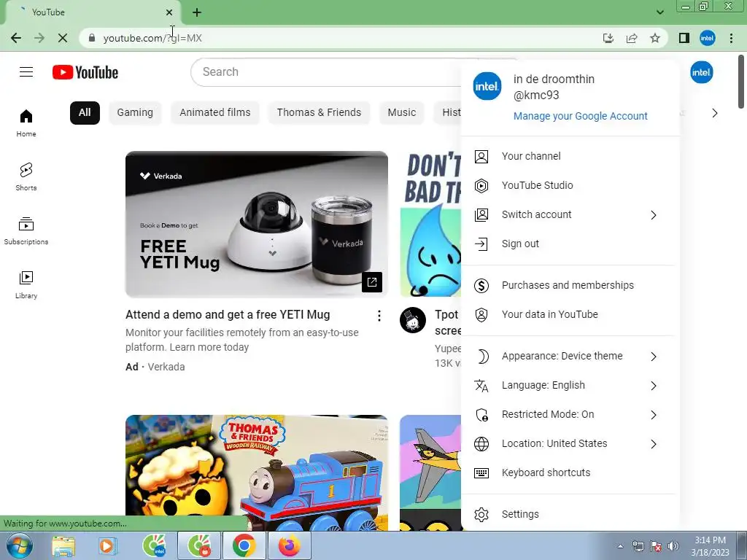Select the All category chip
The image size is (747, 560).
pos(85,113)
